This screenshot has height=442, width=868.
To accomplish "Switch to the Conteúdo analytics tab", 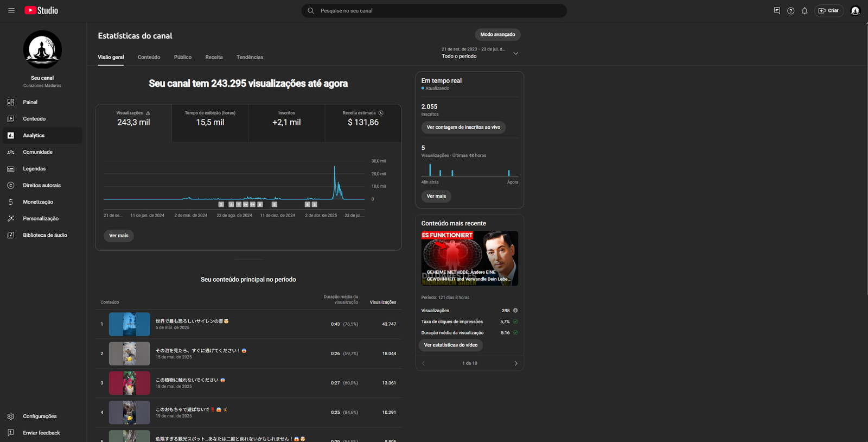I will coord(149,57).
